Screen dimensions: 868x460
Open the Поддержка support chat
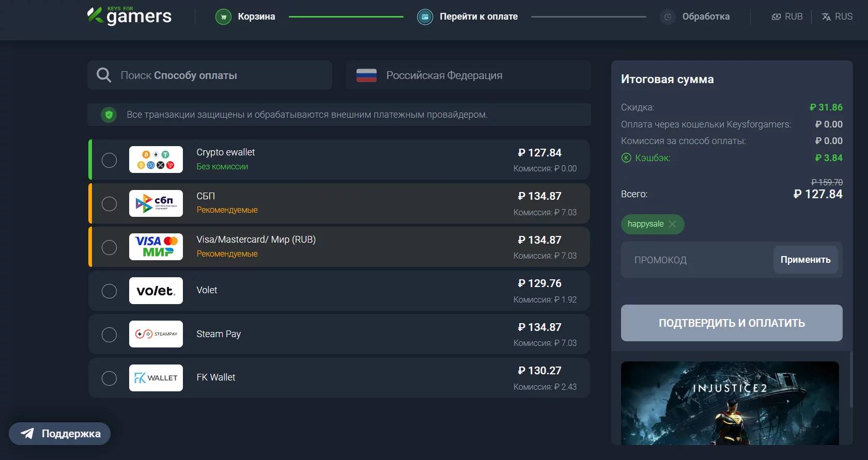tap(59, 434)
